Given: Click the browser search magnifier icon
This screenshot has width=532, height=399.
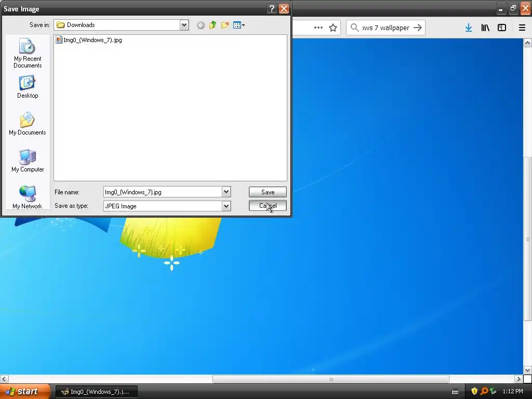Looking at the screenshot, I should (354, 28).
